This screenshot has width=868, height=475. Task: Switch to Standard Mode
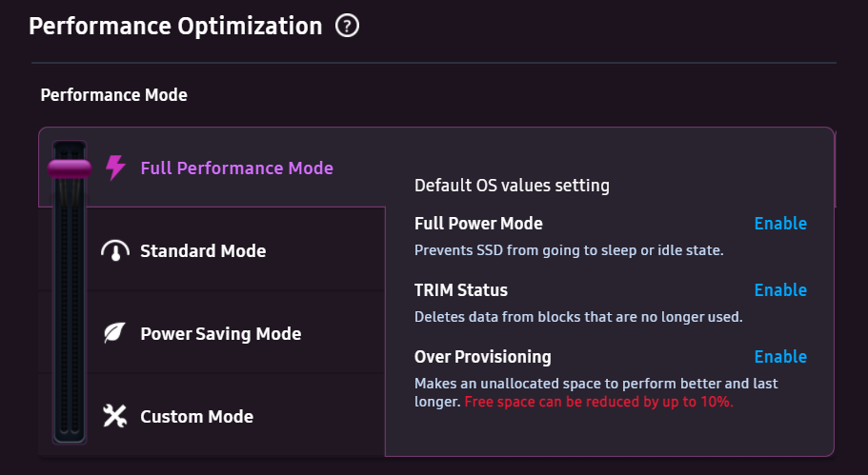[203, 251]
